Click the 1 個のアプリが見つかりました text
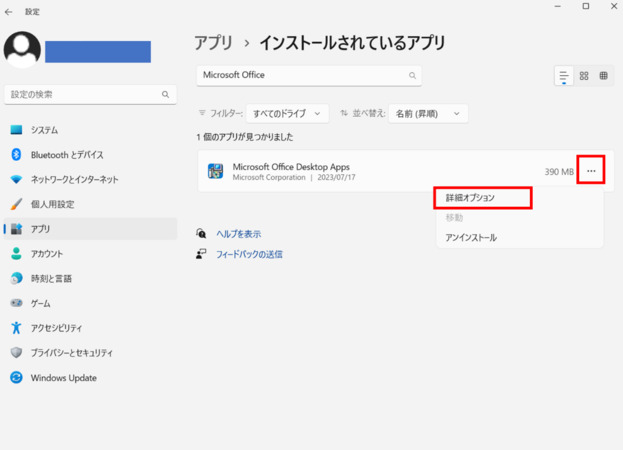Viewport: 623px width, 450px height. pyautogui.click(x=245, y=137)
